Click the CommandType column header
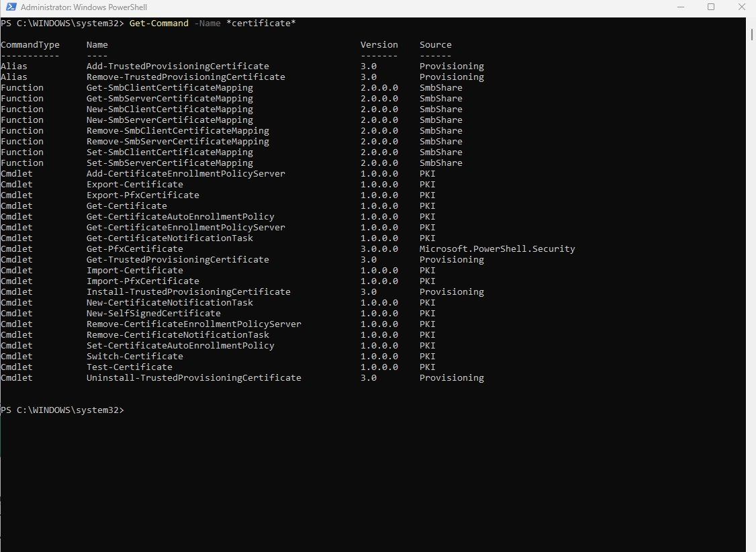 30,45
